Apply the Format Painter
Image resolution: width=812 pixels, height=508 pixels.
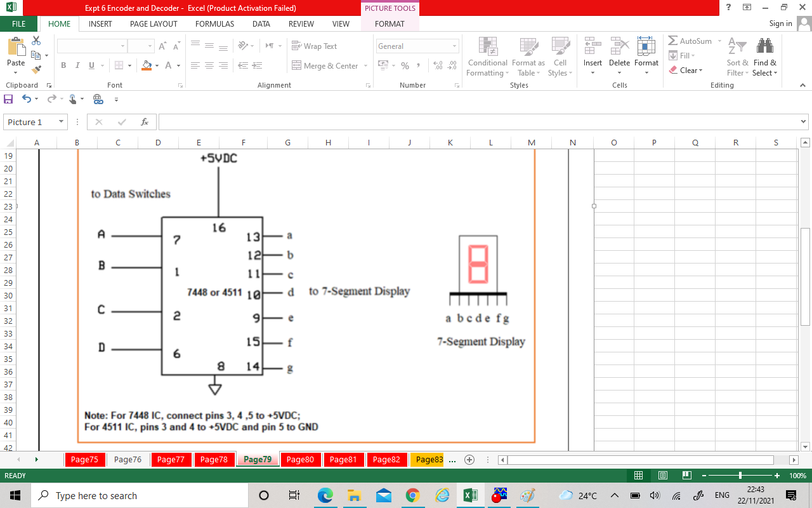point(36,70)
